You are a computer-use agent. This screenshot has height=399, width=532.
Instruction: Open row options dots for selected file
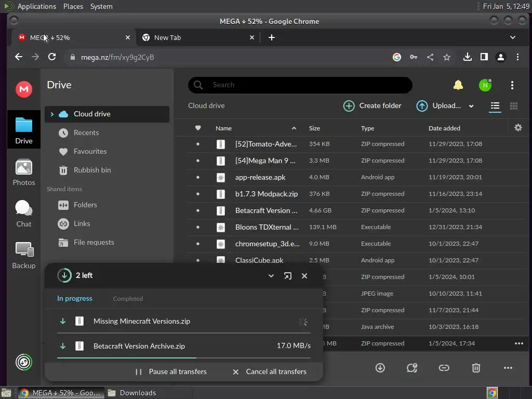519,343
